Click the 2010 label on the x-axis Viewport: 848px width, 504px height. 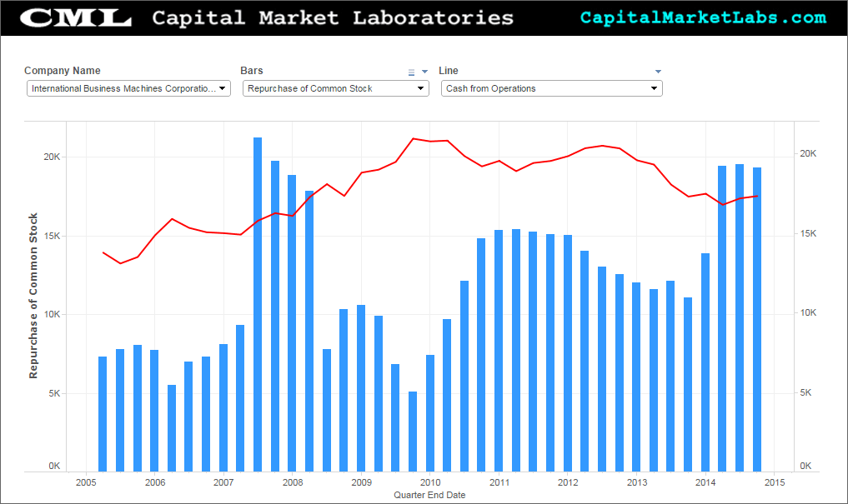429,482
